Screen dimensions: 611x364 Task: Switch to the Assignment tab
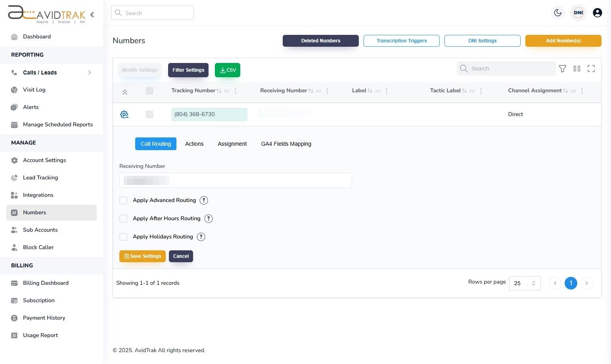pyautogui.click(x=232, y=144)
